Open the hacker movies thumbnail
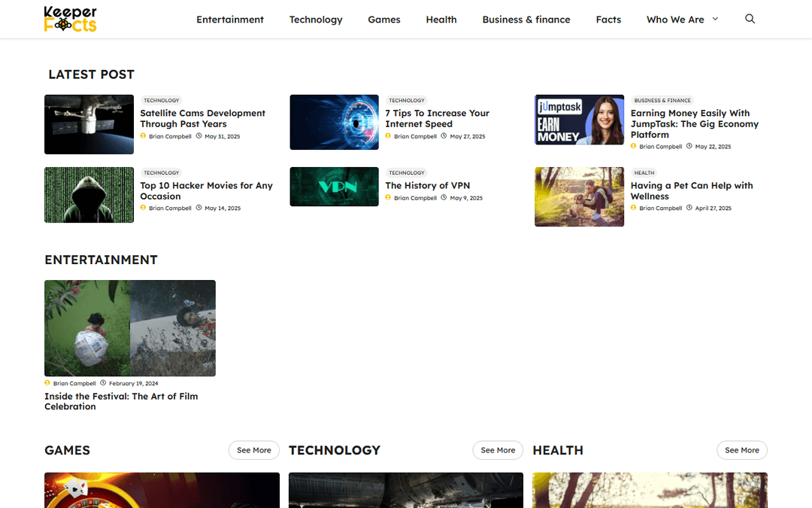Screen dimensions: 812x508 click(89, 195)
